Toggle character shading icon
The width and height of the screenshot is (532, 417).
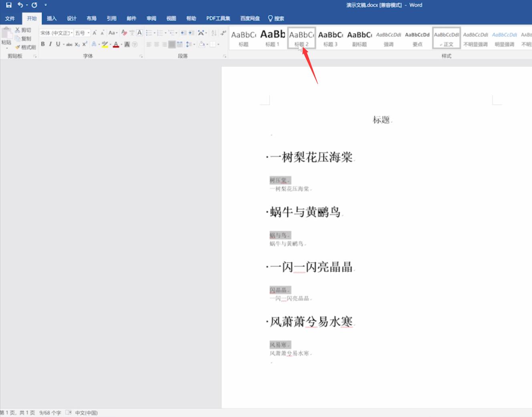click(127, 44)
